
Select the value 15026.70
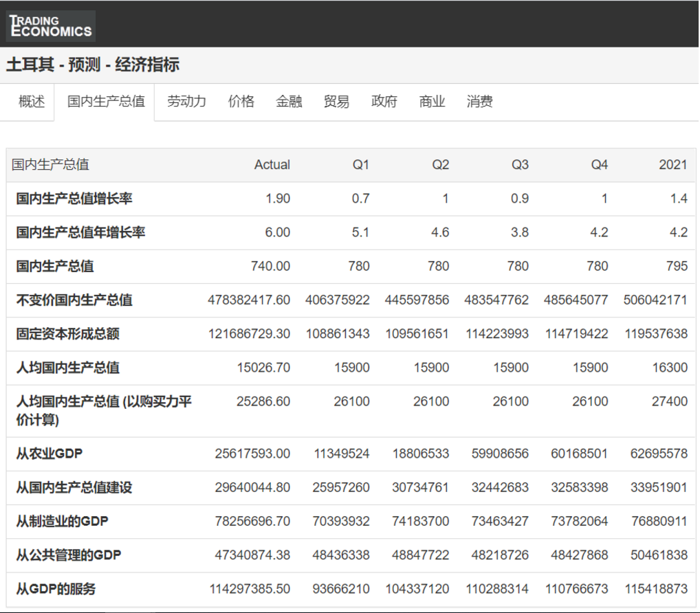click(x=263, y=368)
